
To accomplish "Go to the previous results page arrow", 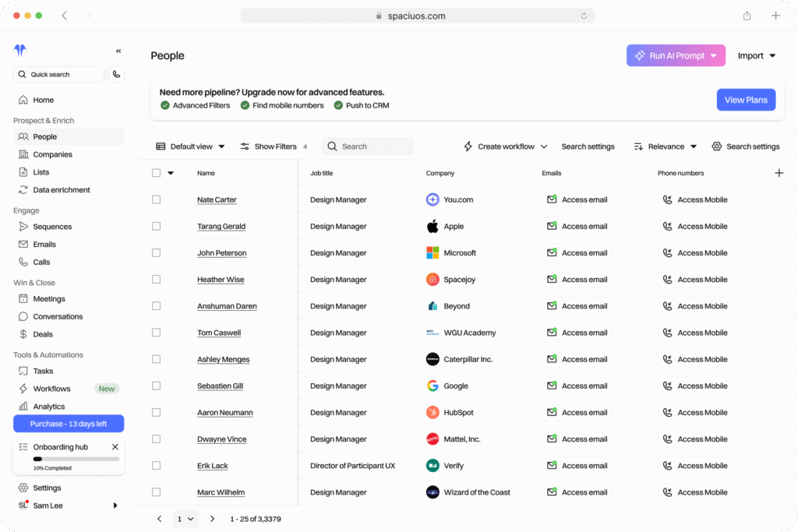I will tap(159, 519).
